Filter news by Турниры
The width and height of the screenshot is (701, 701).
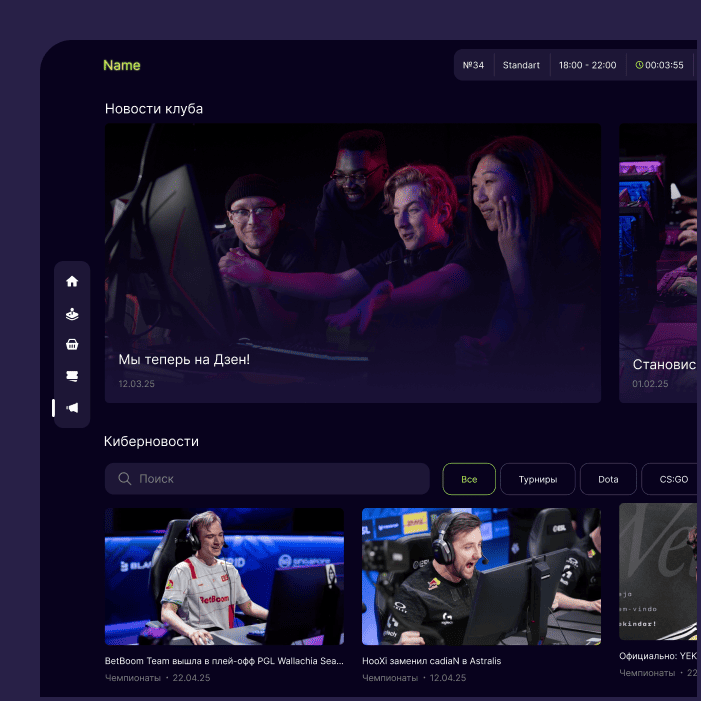[x=537, y=479]
